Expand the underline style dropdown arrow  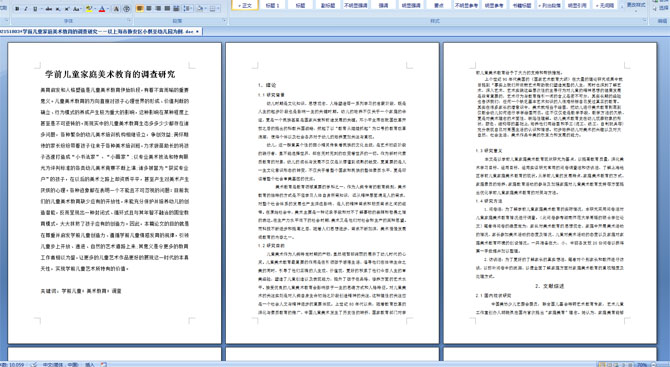coord(41,9)
